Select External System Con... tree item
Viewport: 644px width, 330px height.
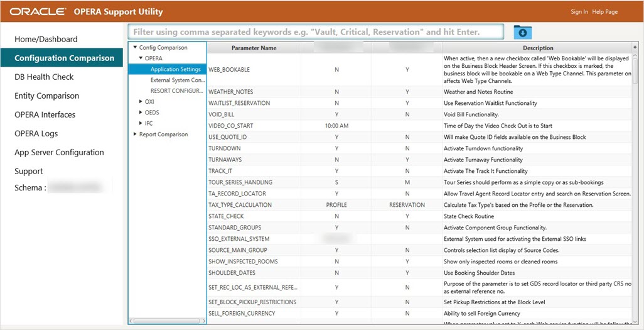177,80
